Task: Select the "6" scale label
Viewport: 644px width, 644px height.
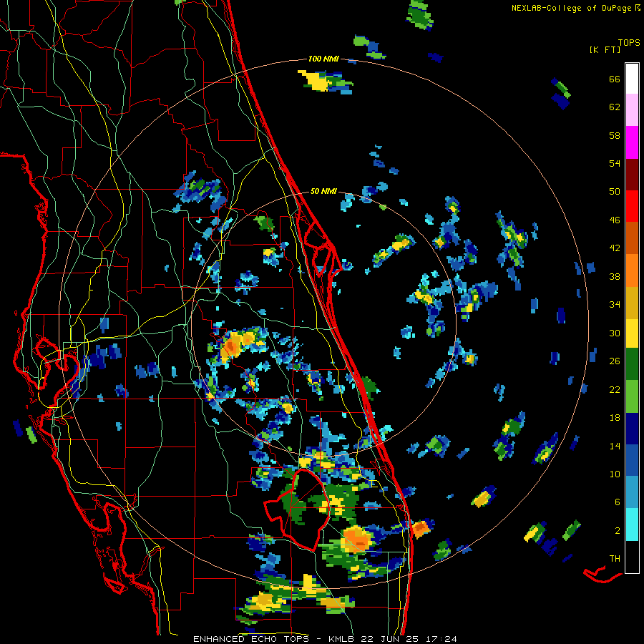Action: click(618, 502)
